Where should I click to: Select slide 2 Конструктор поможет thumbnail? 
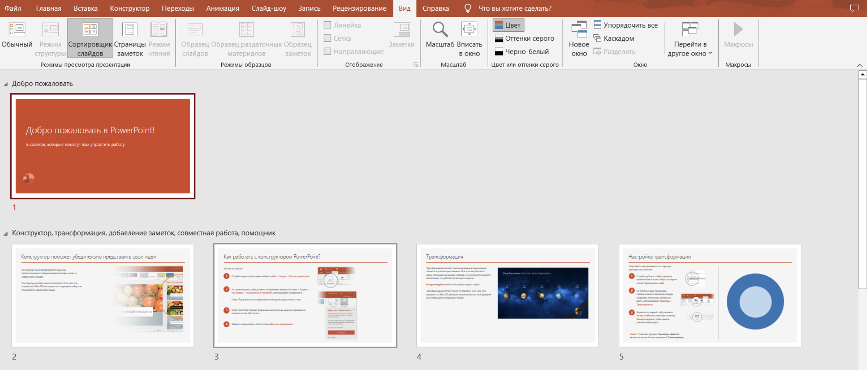[103, 296]
